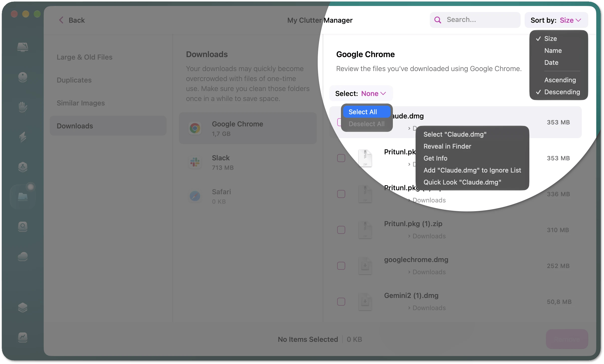Tick the checkbox for the 336 MB file
The width and height of the screenshot is (604, 364).
341,194
